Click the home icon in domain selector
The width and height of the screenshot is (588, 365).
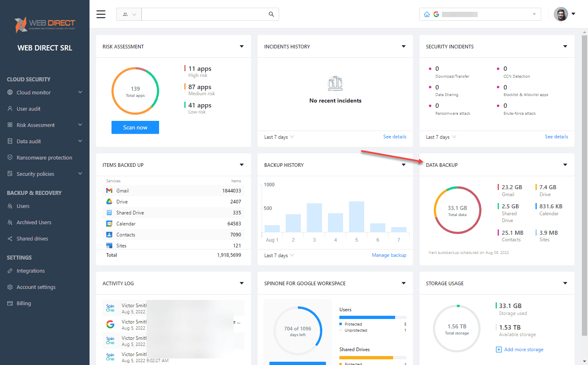426,14
